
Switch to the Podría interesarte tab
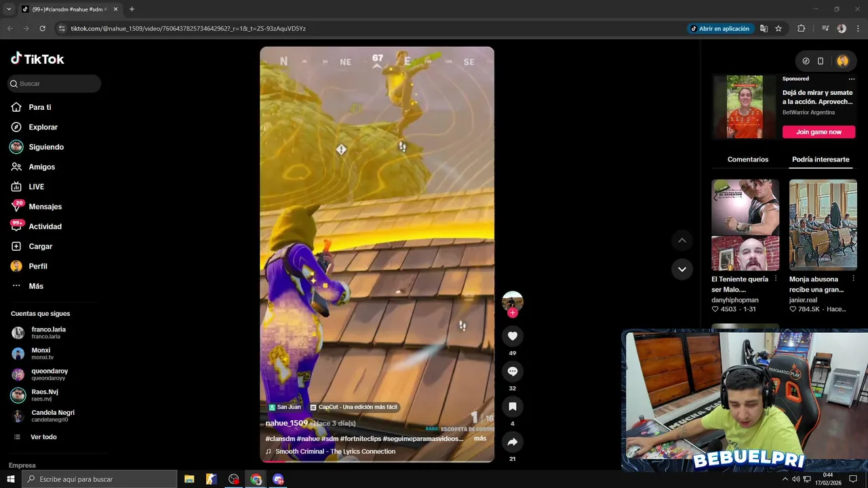(x=821, y=160)
